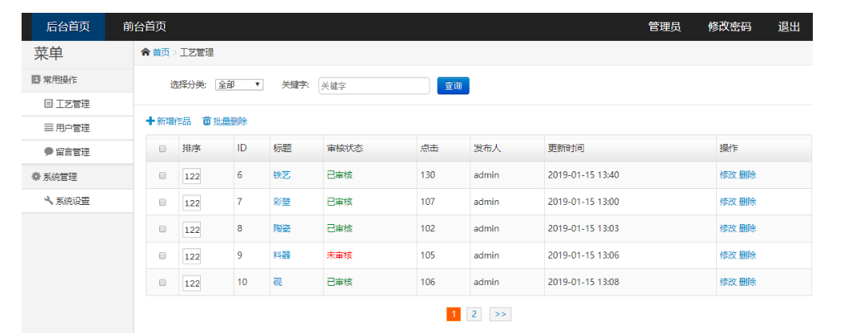Click 管理员 in the top bar
This screenshot has width=868, height=333.
(664, 26)
